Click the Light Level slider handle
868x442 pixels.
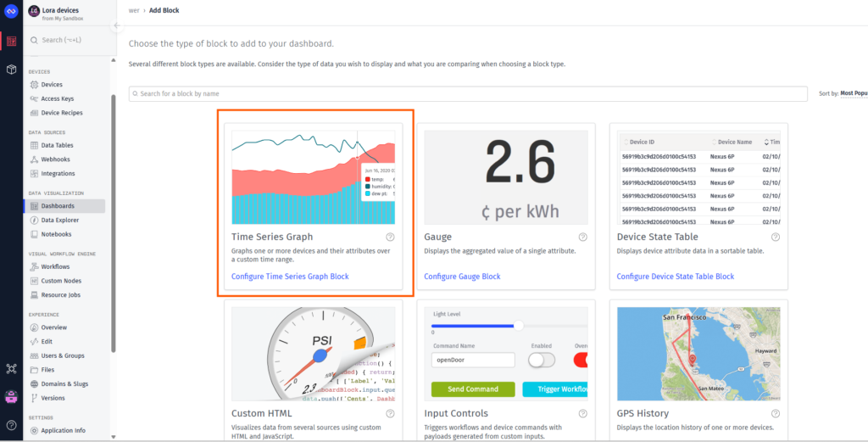pyautogui.click(x=519, y=326)
